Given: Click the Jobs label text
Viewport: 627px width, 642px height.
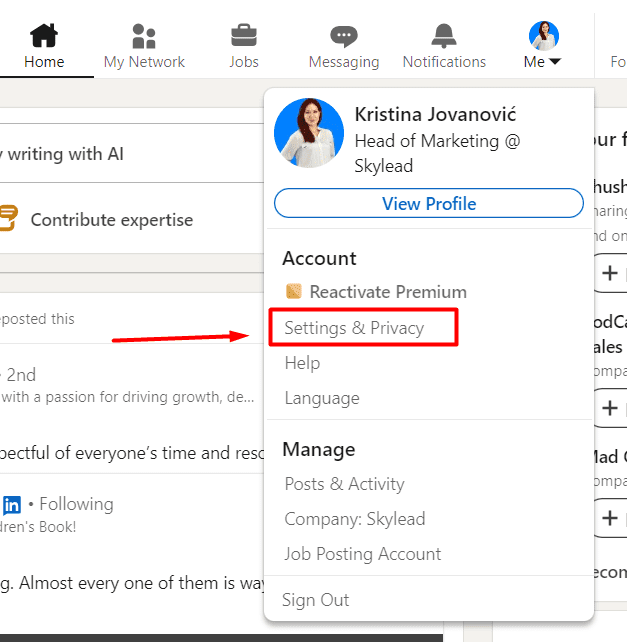Looking at the screenshot, I should coord(244,62).
